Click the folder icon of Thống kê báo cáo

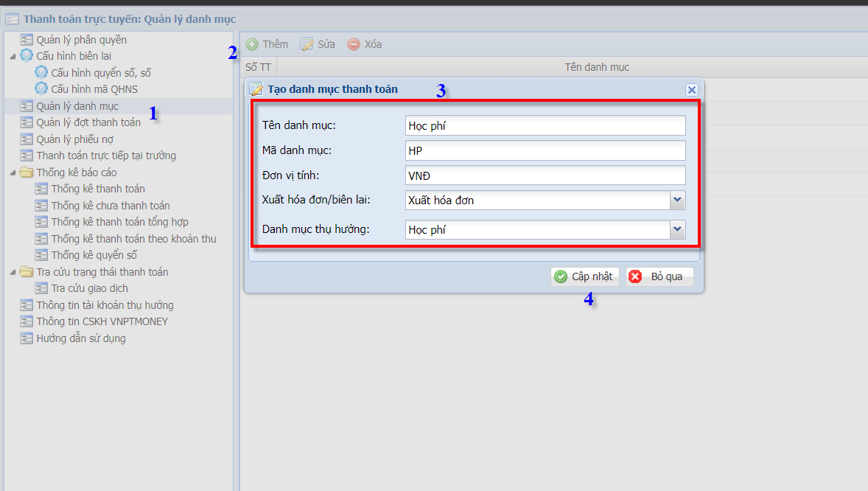(27, 173)
